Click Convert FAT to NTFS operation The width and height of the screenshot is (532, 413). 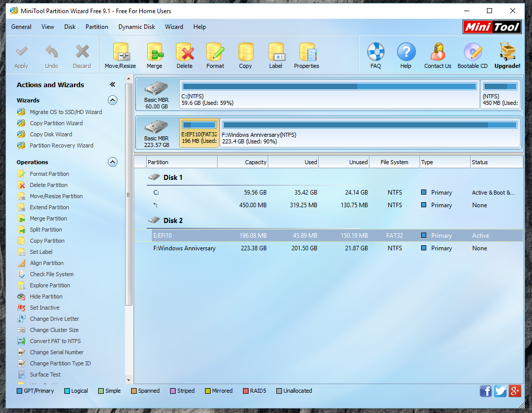55,341
